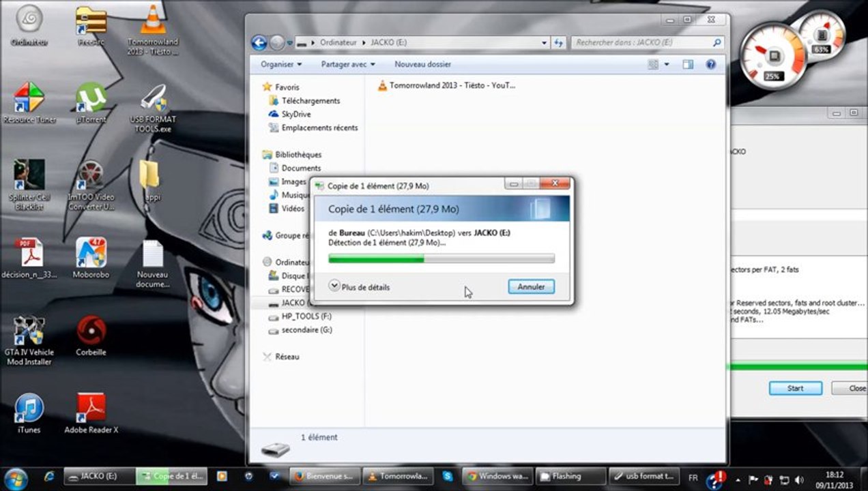This screenshot has width=868, height=491.
Task: Select Favoris in navigation pane
Action: click(x=287, y=87)
